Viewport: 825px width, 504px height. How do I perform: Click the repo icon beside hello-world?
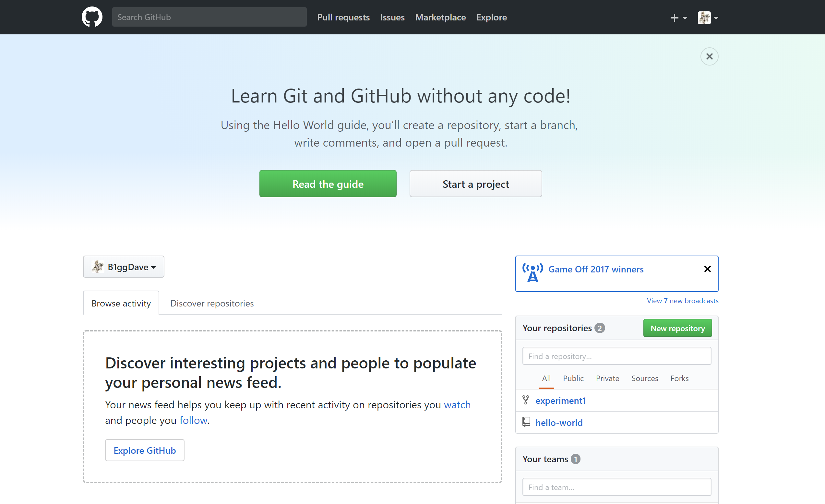[526, 422]
